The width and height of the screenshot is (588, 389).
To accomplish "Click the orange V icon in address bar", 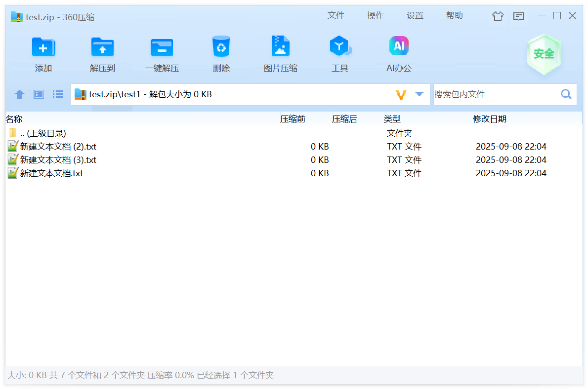I will [401, 94].
